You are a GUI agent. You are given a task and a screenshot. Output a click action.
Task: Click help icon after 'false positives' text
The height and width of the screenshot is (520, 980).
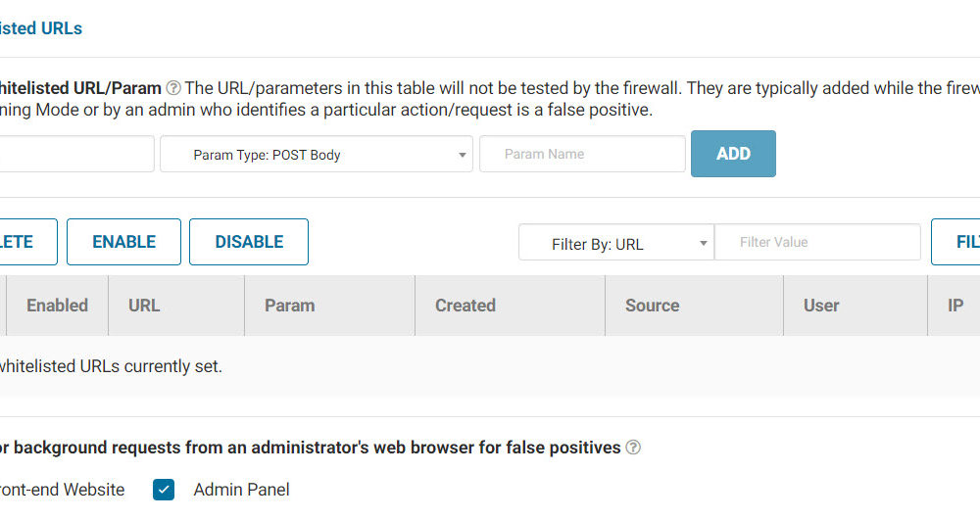tap(633, 448)
